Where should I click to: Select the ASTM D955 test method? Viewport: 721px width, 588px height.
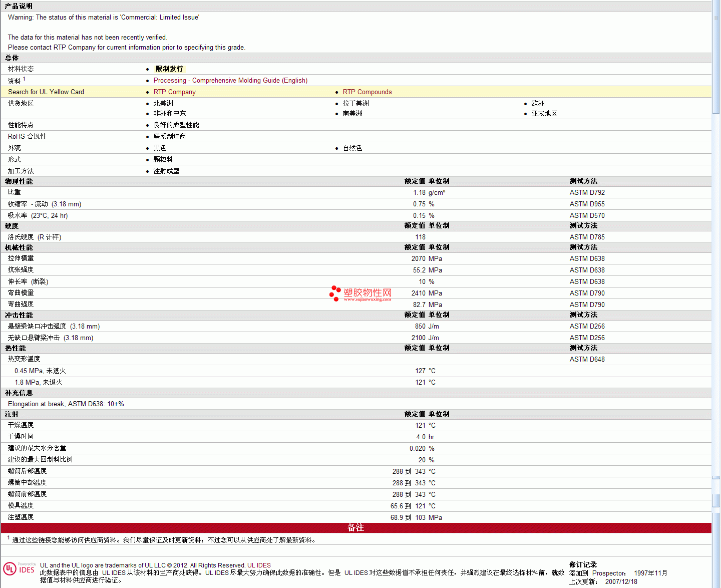point(587,204)
